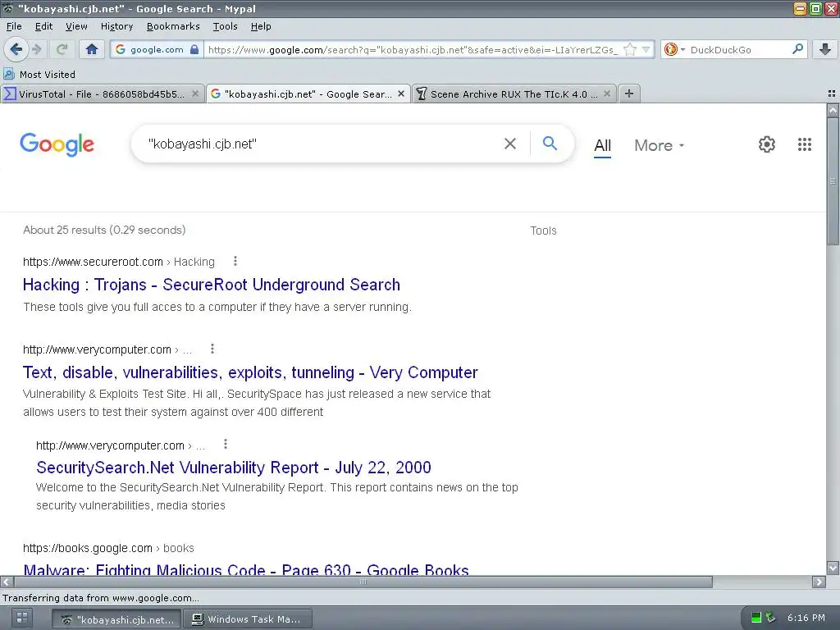Click the https://www.secureroot.com breadcrumb text
The height and width of the screenshot is (630, 840).
[x=93, y=262]
